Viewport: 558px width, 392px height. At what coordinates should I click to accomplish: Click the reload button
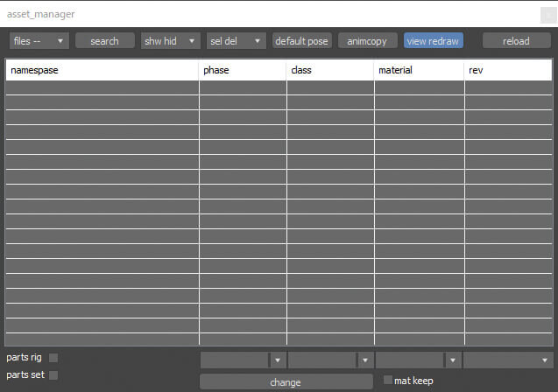pos(516,41)
